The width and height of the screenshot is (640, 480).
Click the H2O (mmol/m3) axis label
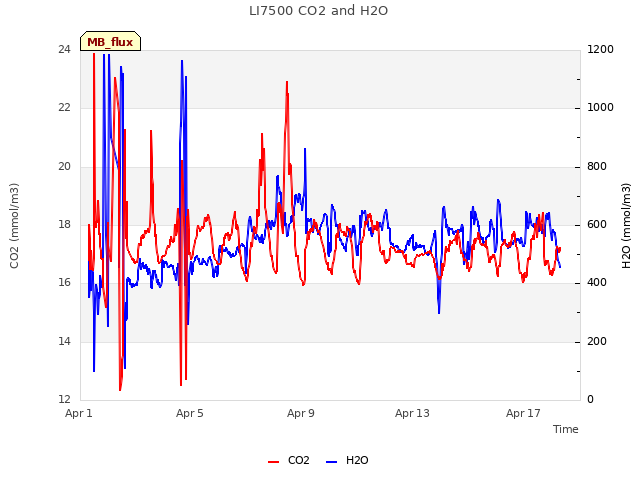626,226
